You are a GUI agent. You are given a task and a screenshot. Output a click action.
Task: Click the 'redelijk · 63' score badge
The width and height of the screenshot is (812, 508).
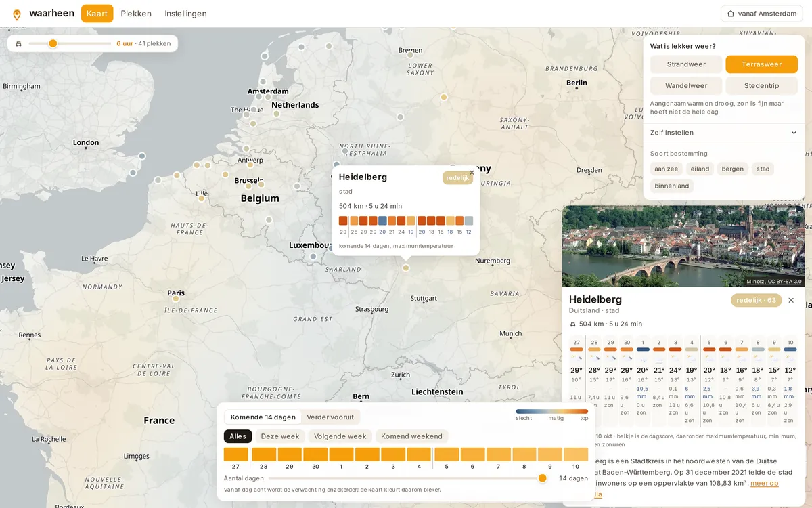[x=757, y=300]
